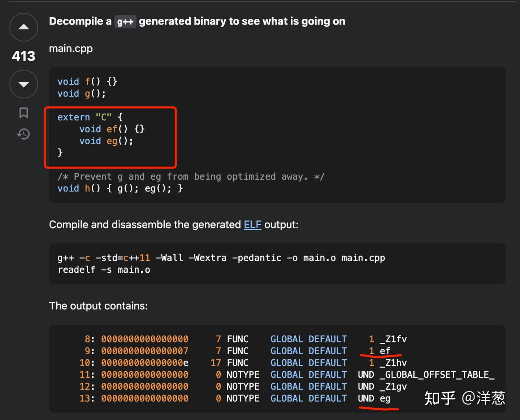This screenshot has height=420, width=520.
Task: Click the 'eg' symbol in row 13
Action: pos(385,398)
